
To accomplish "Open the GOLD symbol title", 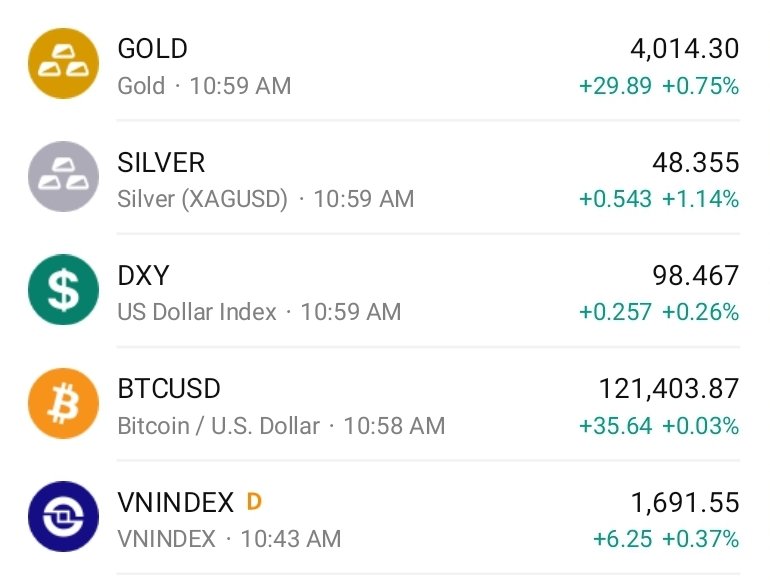I will (152, 49).
